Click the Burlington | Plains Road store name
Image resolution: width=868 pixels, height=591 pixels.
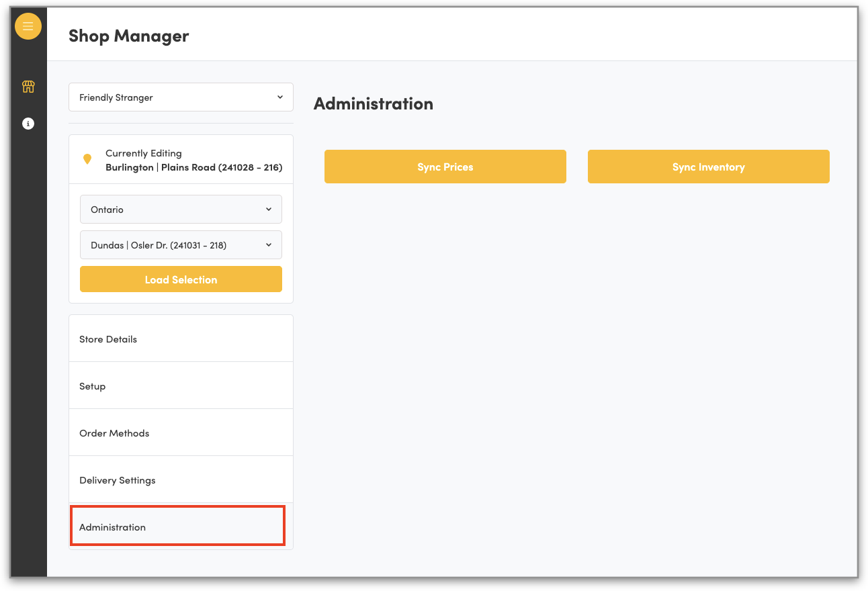(193, 167)
